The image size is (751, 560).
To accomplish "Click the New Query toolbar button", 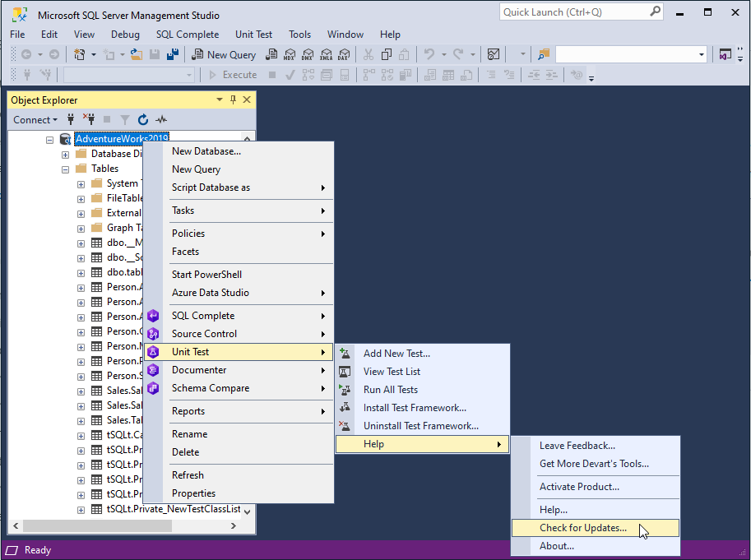I will pyautogui.click(x=224, y=55).
